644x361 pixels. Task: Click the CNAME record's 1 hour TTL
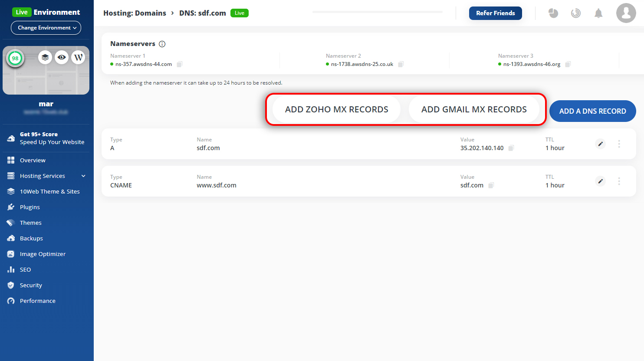[x=555, y=185]
